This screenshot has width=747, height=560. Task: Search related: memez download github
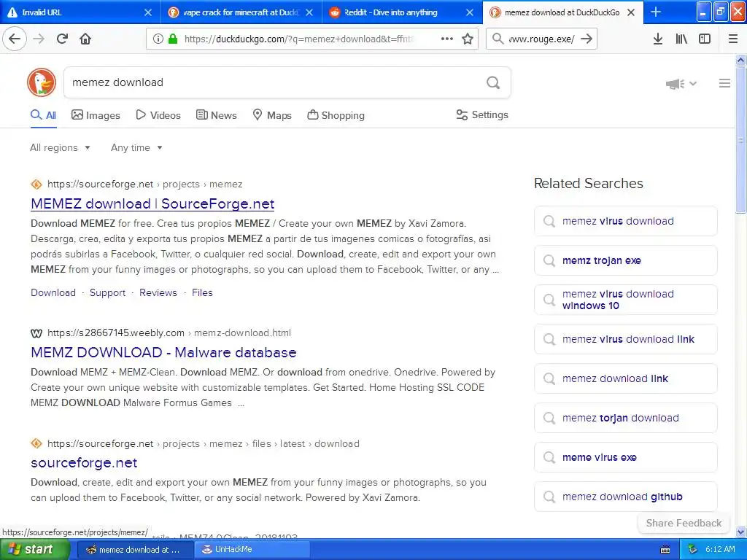tap(625, 497)
